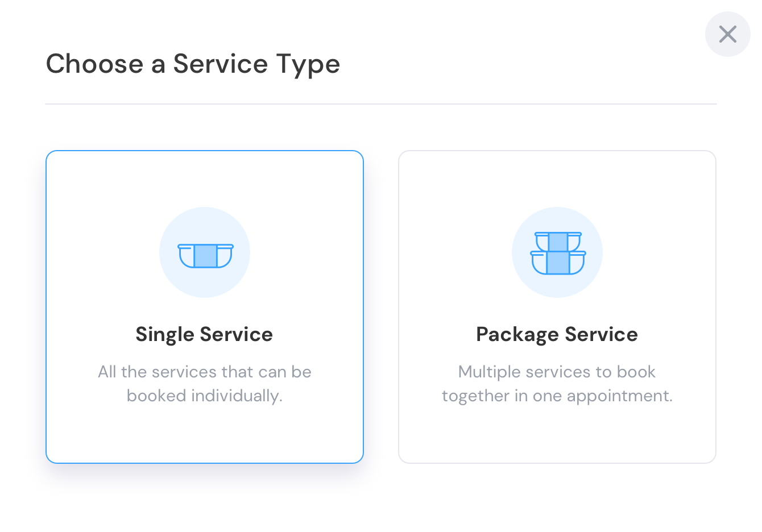Select the blue circle behind the Single Service icon

tap(205, 252)
